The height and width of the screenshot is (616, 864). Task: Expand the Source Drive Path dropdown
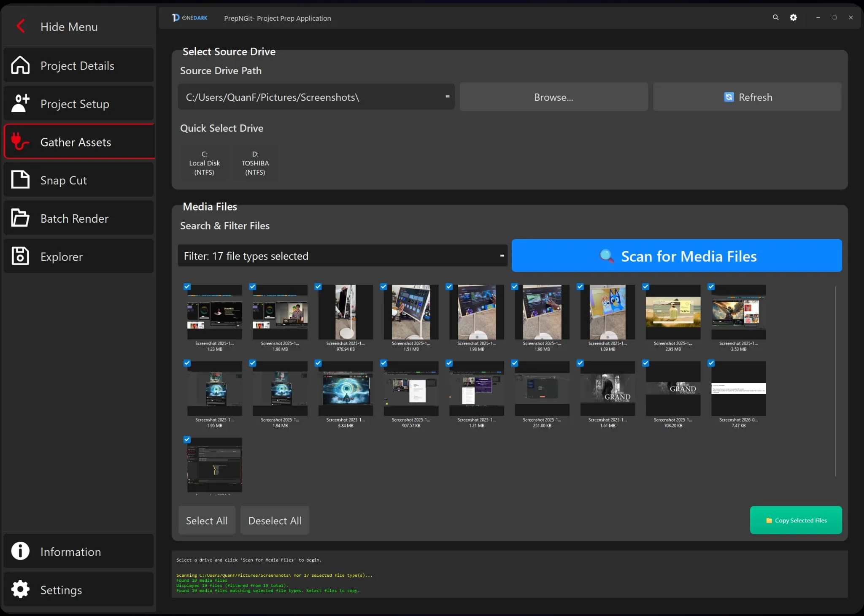[447, 97]
